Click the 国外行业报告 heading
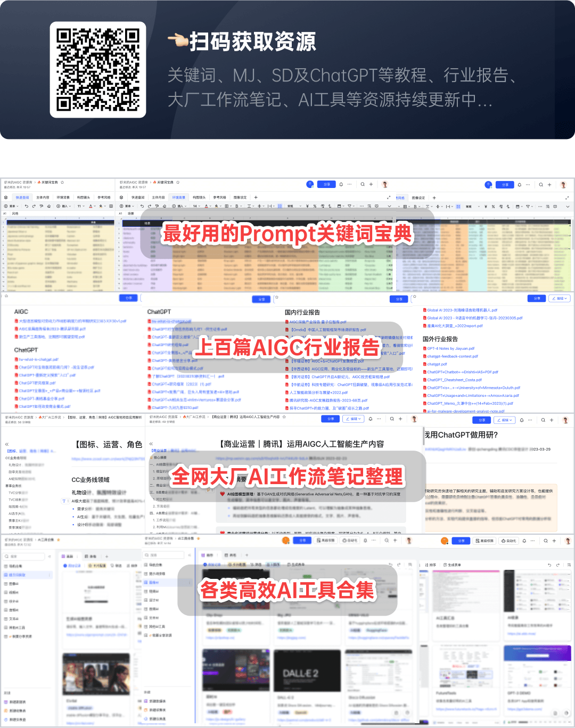The width and height of the screenshot is (575, 728). [x=440, y=339]
